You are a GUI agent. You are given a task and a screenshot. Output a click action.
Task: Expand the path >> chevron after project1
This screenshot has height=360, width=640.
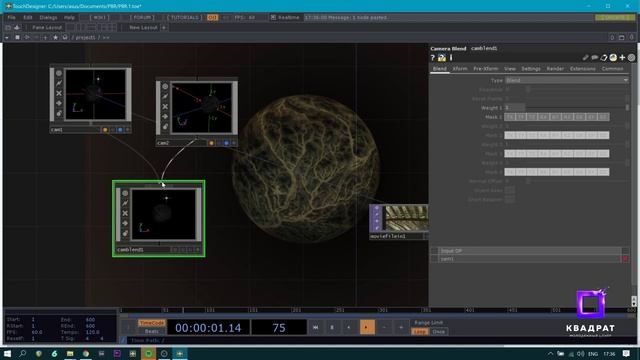tap(106, 37)
